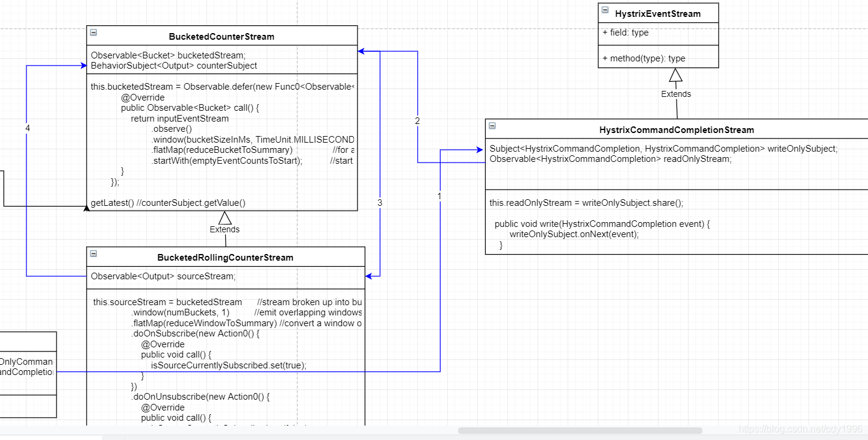
Task: Click the '+ field: type' row
Action: coord(659,33)
